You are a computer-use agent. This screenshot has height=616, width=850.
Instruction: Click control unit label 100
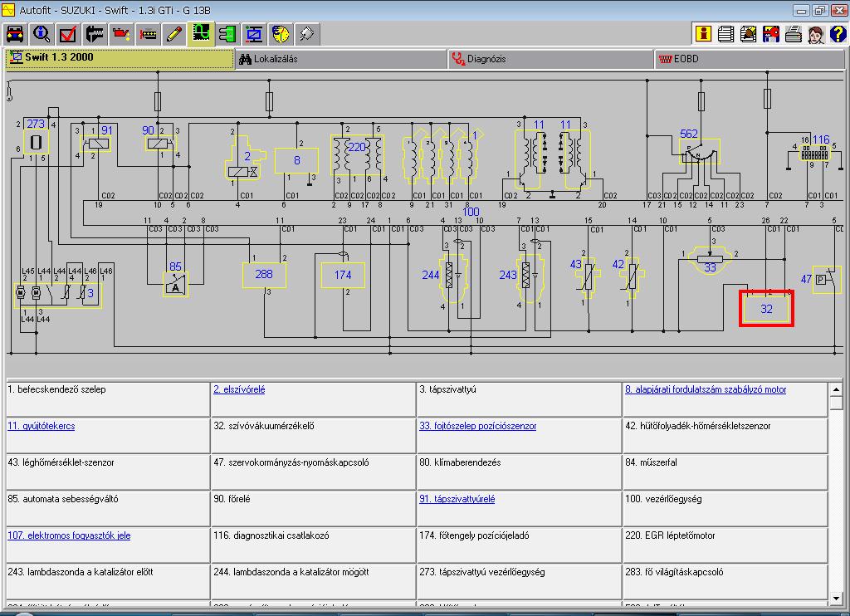point(471,212)
